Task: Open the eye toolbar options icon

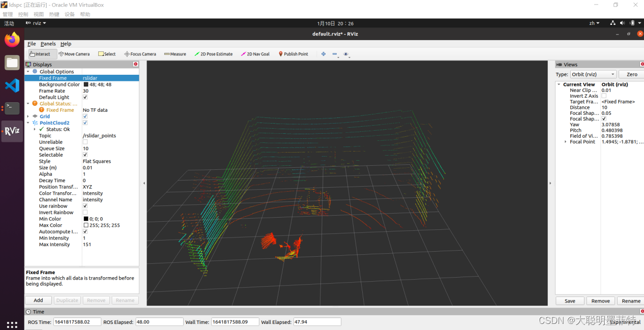Action: point(346,54)
